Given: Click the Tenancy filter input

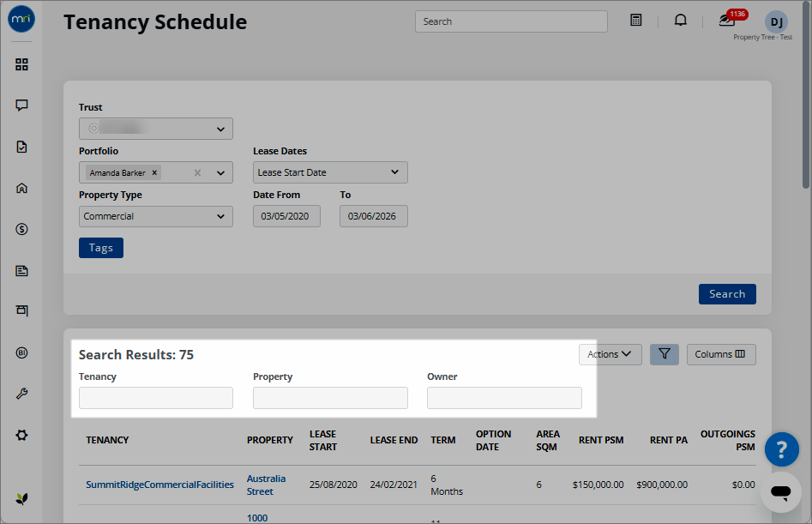Looking at the screenshot, I should click(x=156, y=398).
